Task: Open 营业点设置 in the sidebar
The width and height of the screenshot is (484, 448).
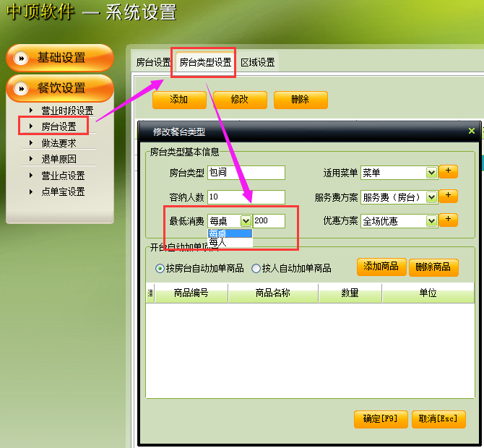Action: (63, 176)
